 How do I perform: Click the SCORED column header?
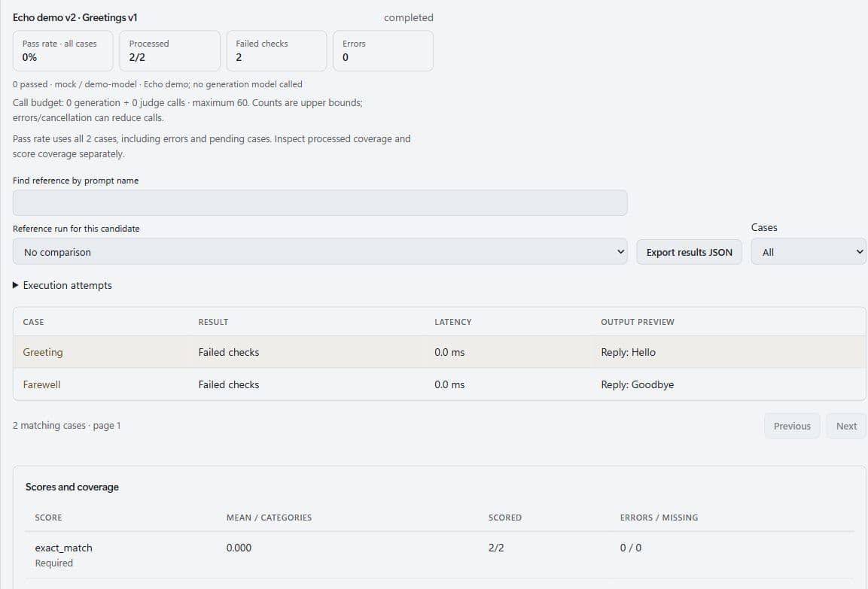(x=504, y=518)
